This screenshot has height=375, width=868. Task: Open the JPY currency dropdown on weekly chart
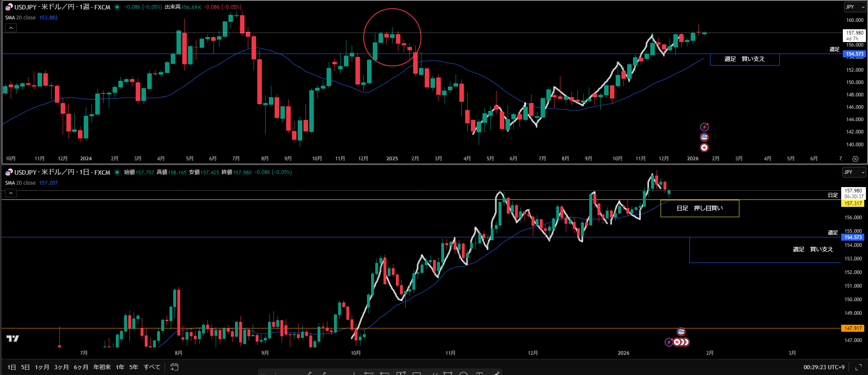click(854, 7)
